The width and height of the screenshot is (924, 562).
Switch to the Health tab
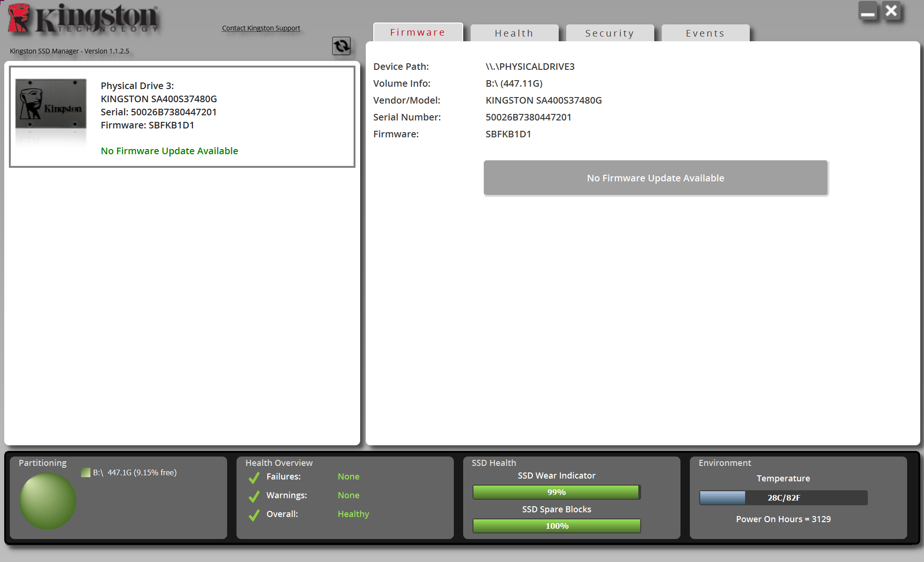pos(514,33)
